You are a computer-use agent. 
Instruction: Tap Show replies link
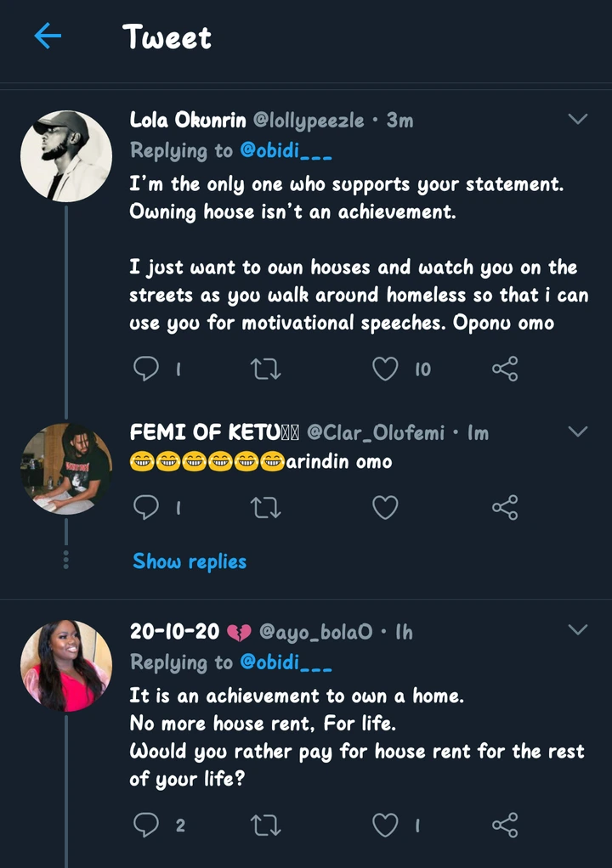click(x=190, y=561)
